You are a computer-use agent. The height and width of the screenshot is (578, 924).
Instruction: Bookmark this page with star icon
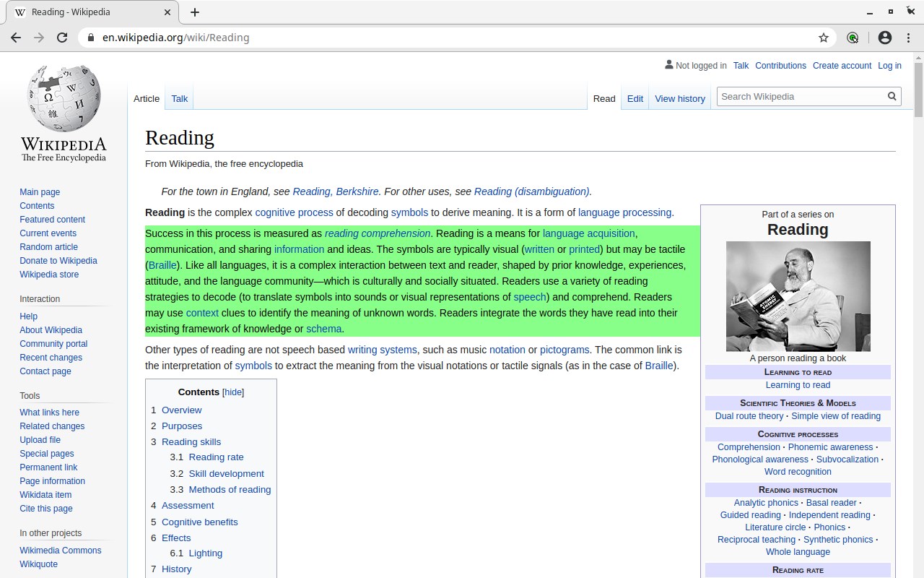coord(823,38)
